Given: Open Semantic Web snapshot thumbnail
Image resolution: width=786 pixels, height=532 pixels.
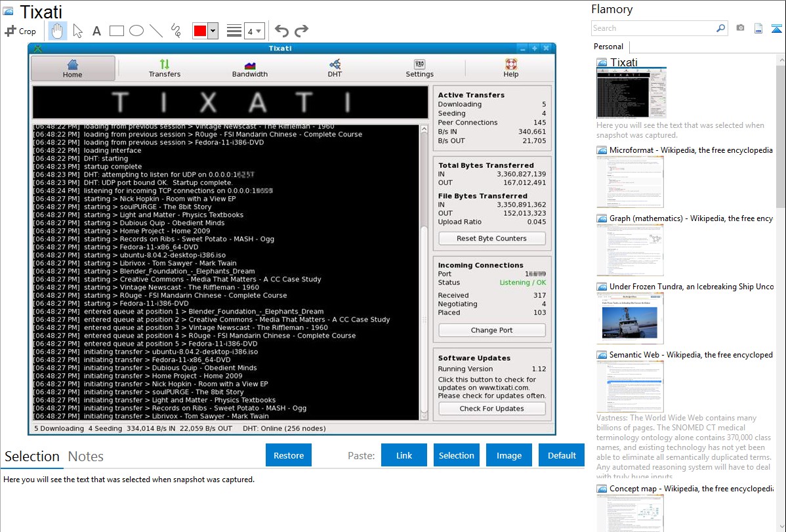Looking at the screenshot, I should click(x=630, y=386).
